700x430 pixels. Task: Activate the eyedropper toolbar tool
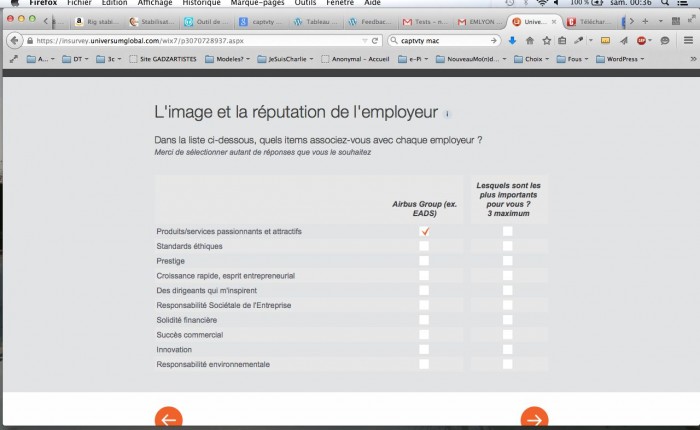579,41
